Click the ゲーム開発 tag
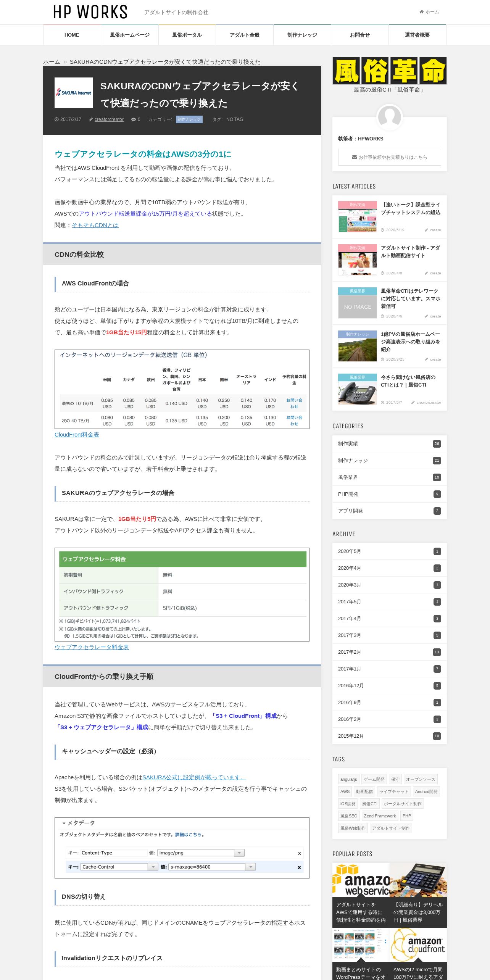The width and height of the screenshot is (490, 980). click(374, 779)
